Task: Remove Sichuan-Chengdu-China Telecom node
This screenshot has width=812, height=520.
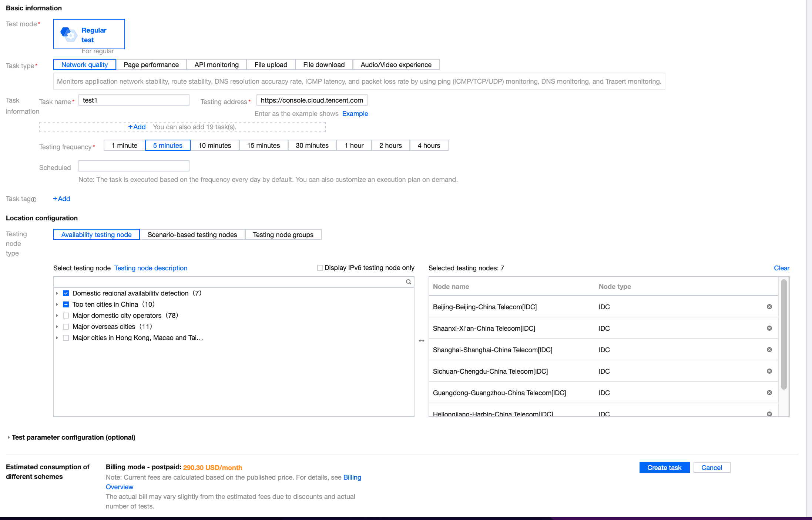Action: click(x=769, y=371)
